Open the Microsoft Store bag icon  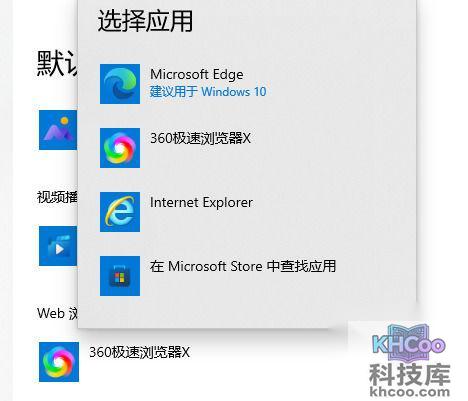coord(120,276)
